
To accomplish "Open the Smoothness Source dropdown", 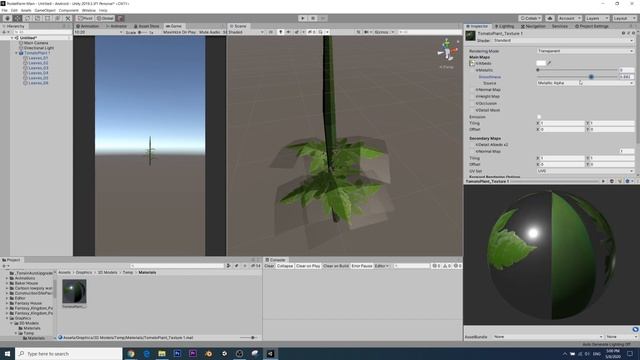I will (585, 83).
